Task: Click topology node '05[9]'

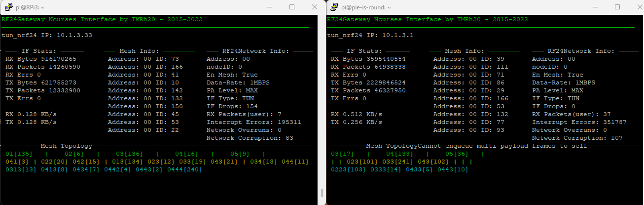Action: click(x=240, y=154)
